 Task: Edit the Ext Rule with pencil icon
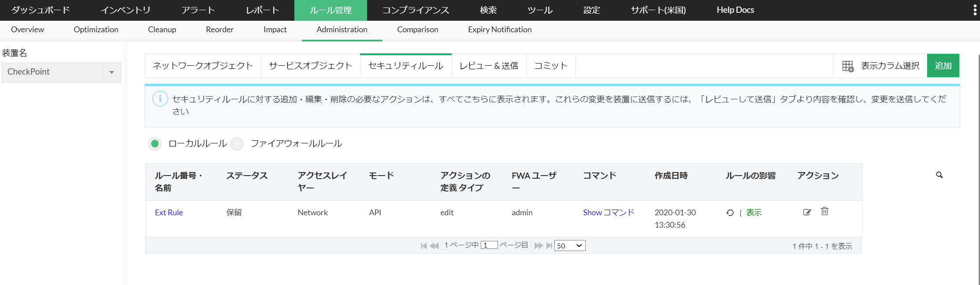807,212
